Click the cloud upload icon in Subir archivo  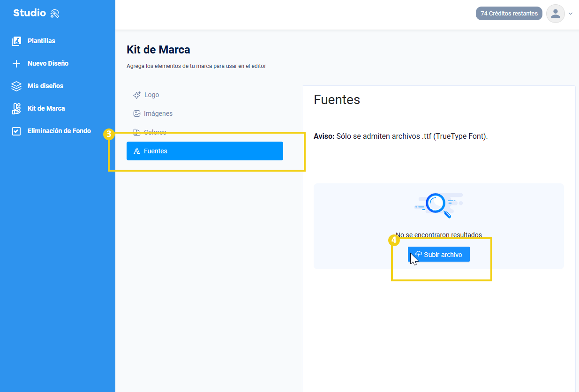tap(419, 254)
